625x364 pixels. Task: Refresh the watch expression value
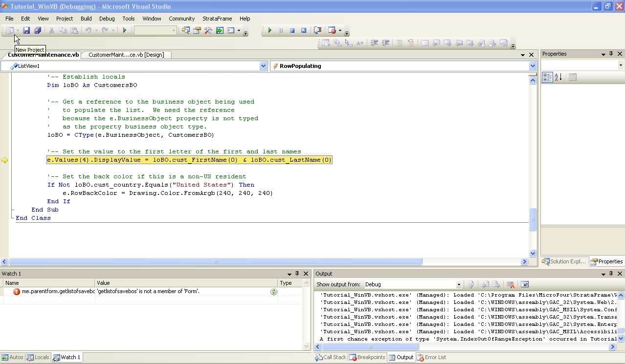(273, 292)
